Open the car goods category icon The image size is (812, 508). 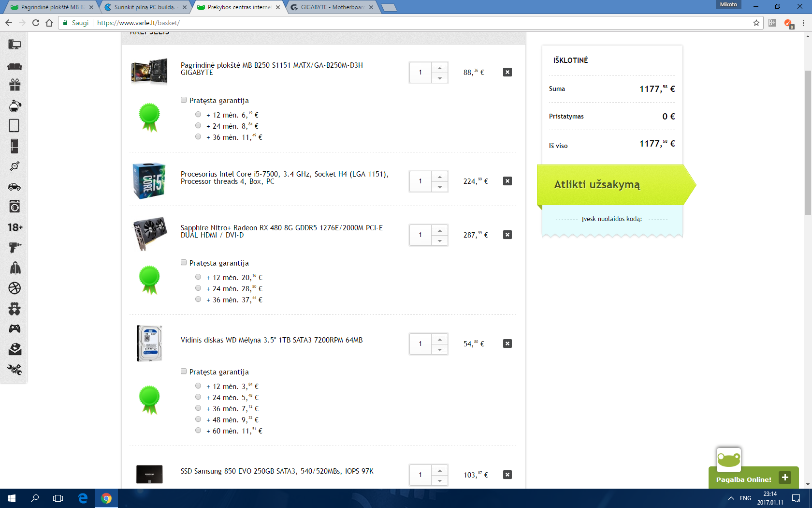coord(14,187)
